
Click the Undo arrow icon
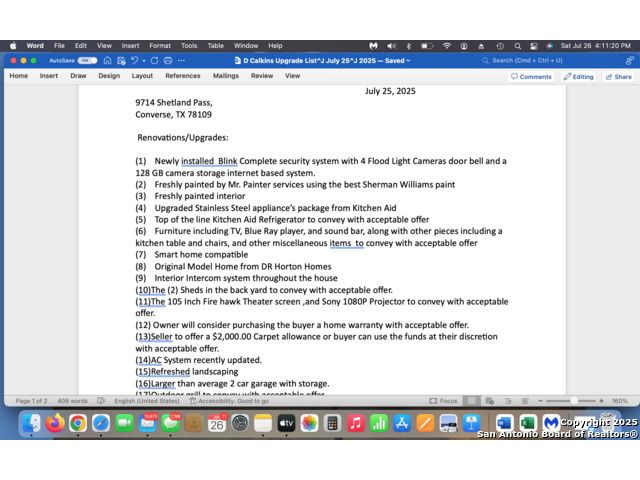click(x=132, y=61)
